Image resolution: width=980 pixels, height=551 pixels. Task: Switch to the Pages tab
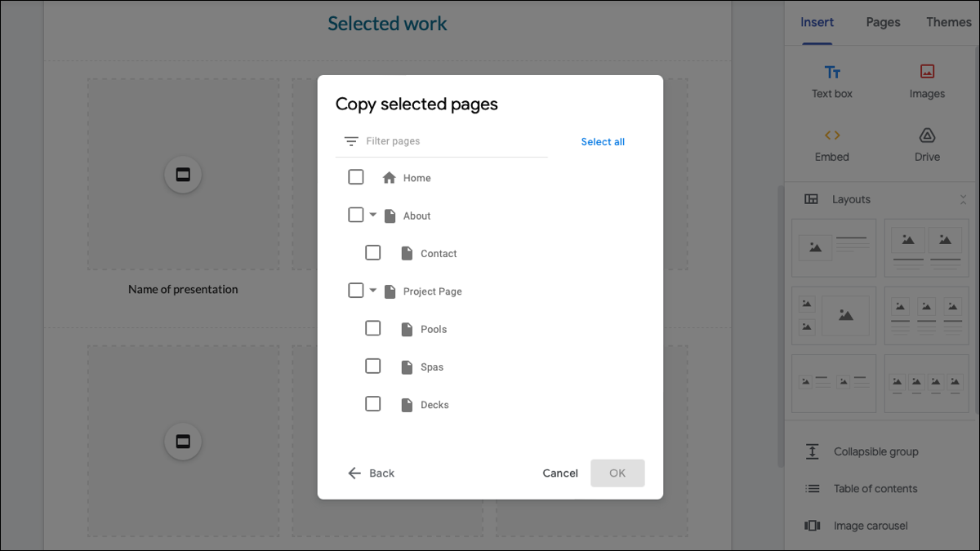883,22
